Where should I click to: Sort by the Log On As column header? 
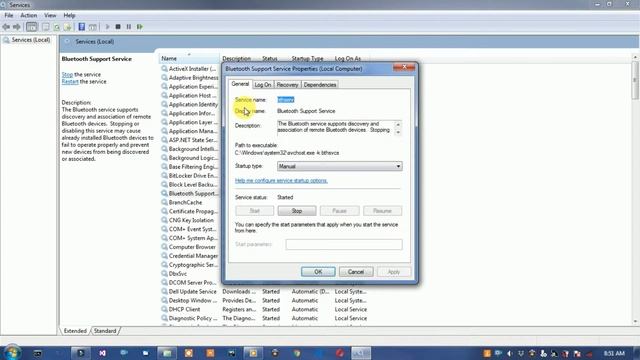(x=348, y=58)
